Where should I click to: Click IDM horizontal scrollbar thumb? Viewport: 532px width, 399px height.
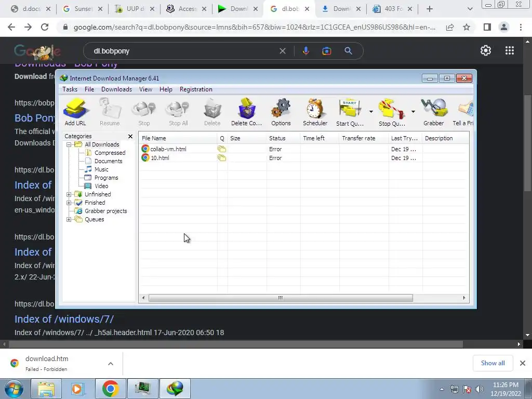coord(281,298)
